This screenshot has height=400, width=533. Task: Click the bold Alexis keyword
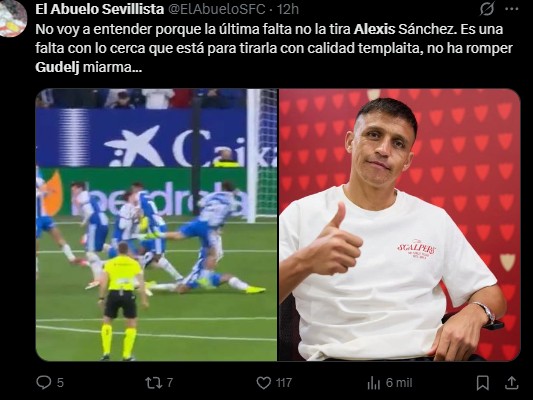pos(374,29)
